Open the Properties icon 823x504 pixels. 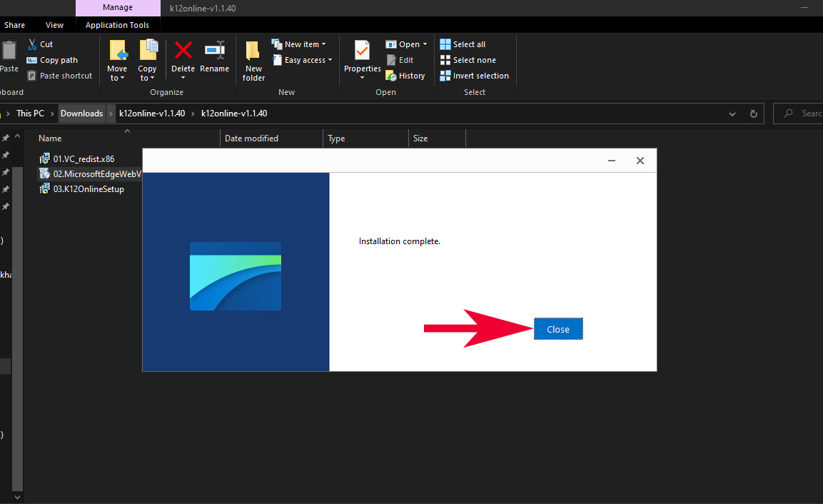[x=362, y=51]
